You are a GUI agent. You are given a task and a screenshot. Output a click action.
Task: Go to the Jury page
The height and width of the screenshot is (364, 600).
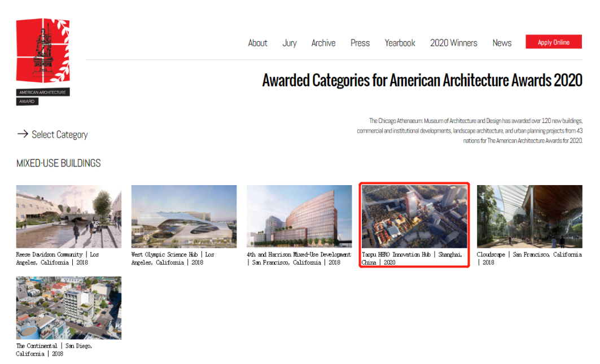290,43
